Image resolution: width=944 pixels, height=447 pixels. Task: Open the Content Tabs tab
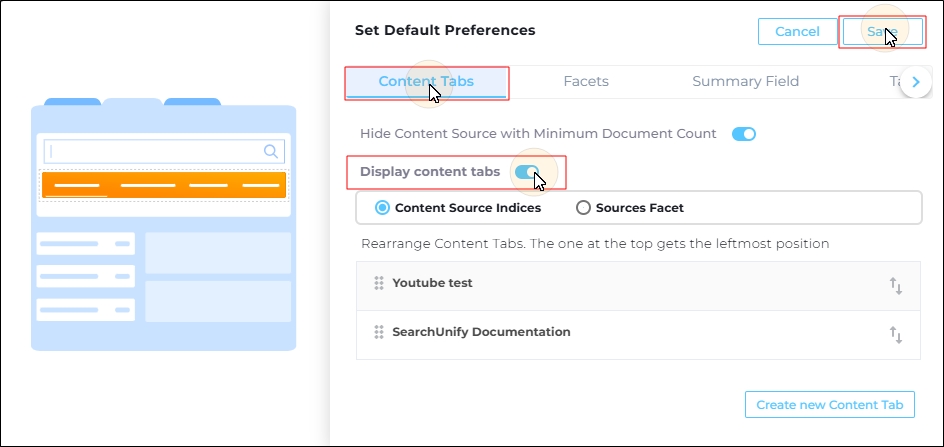pos(426,82)
